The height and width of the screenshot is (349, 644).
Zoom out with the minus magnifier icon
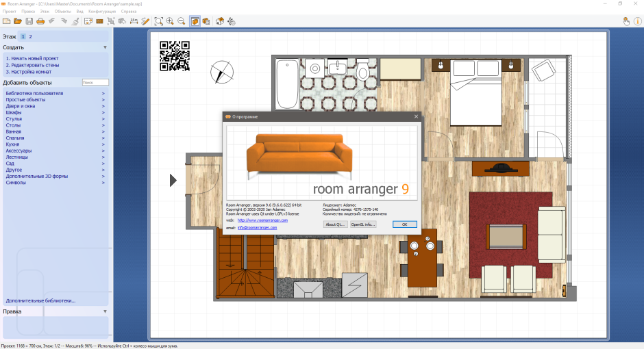coord(182,21)
